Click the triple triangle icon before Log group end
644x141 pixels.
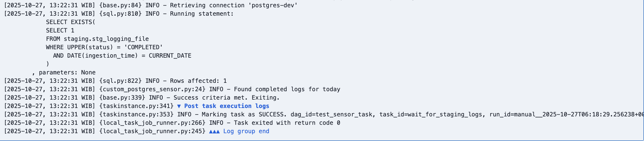coord(214,131)
